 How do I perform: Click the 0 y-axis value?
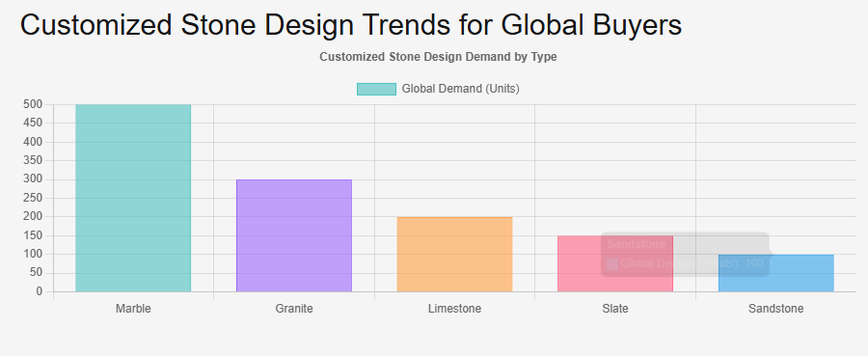40,291
